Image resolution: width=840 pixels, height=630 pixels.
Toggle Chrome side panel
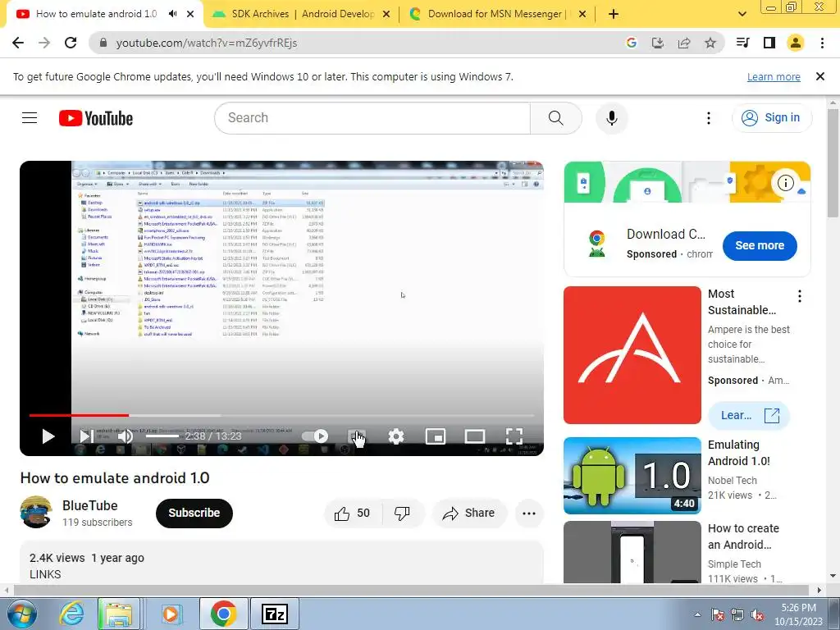point(769,43)
